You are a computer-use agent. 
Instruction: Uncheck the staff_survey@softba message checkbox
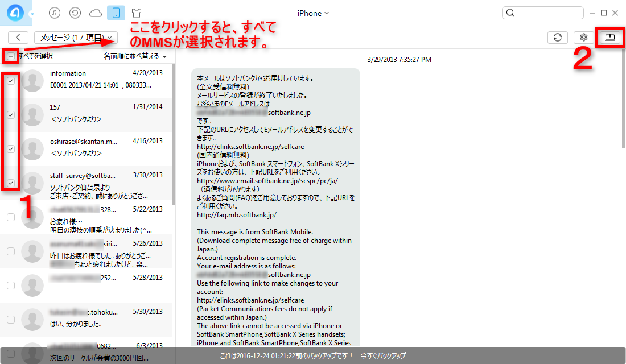tap(11, 183)
